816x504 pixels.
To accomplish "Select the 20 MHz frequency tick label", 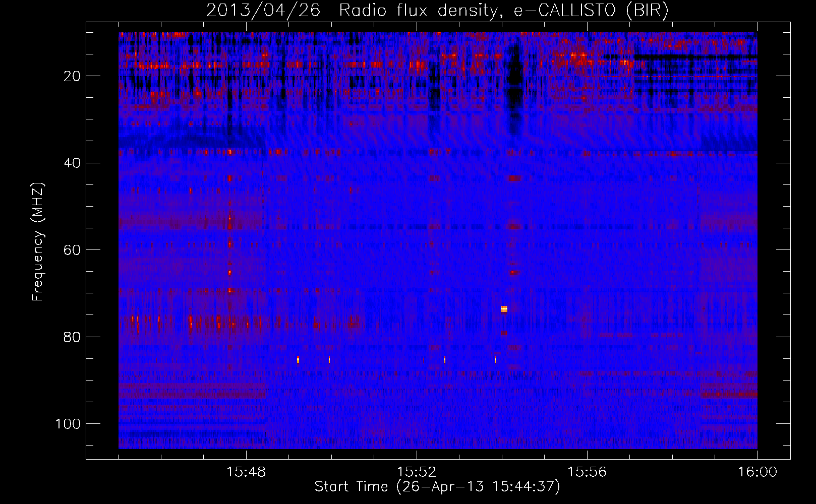I will pos(72,76).
